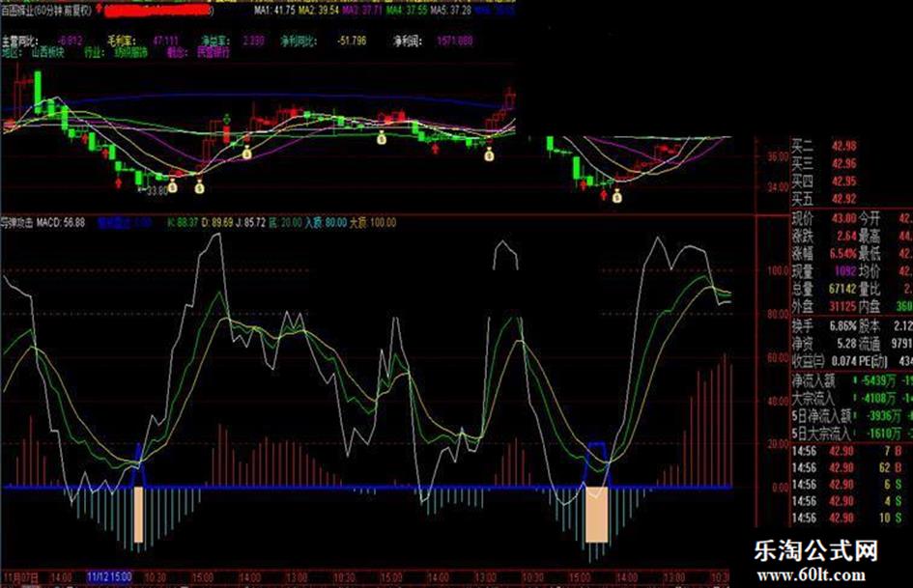The height and width of the screenshot is (588, 913).
Task: Click money bag marker in small right-hand chart
Action: (617, 196)
